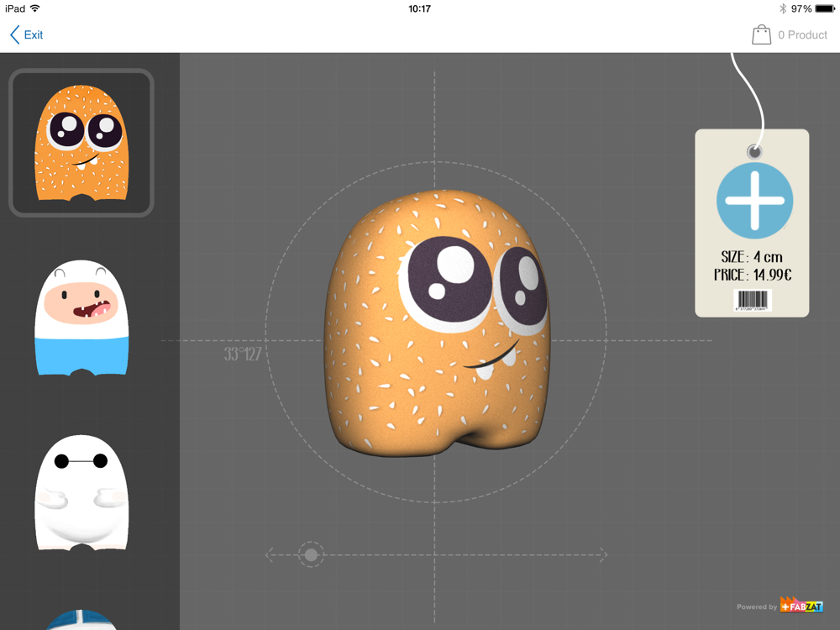Click the right arrow of the rotation slider
Viewport: 840px width, 630px height.
(x=603, y=554)
